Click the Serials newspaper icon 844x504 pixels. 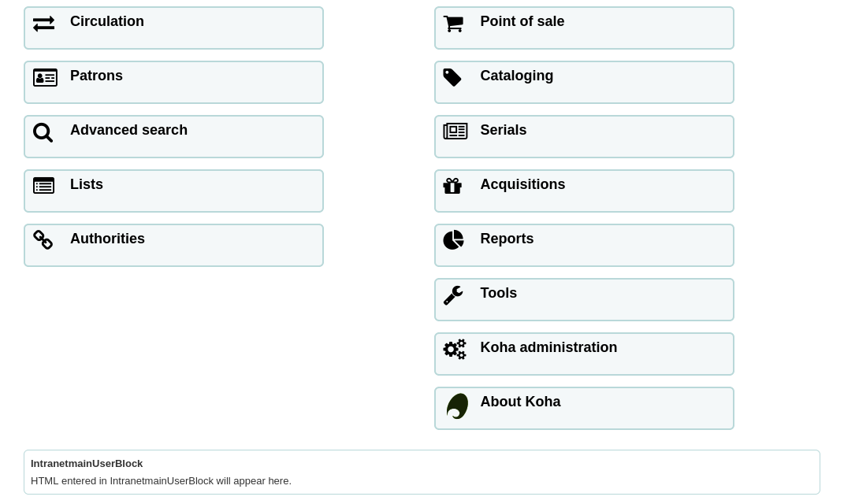(455, 132)
